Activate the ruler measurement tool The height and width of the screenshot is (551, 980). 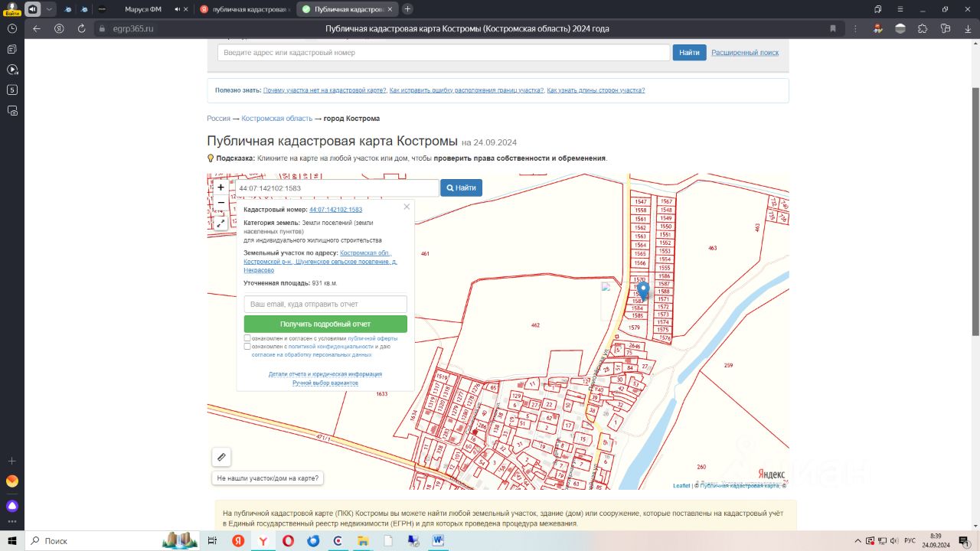point(221,457)
